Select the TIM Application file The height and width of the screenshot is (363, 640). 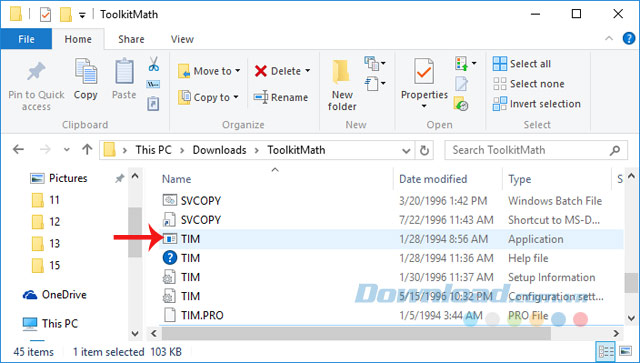click(x=392, y=239)
